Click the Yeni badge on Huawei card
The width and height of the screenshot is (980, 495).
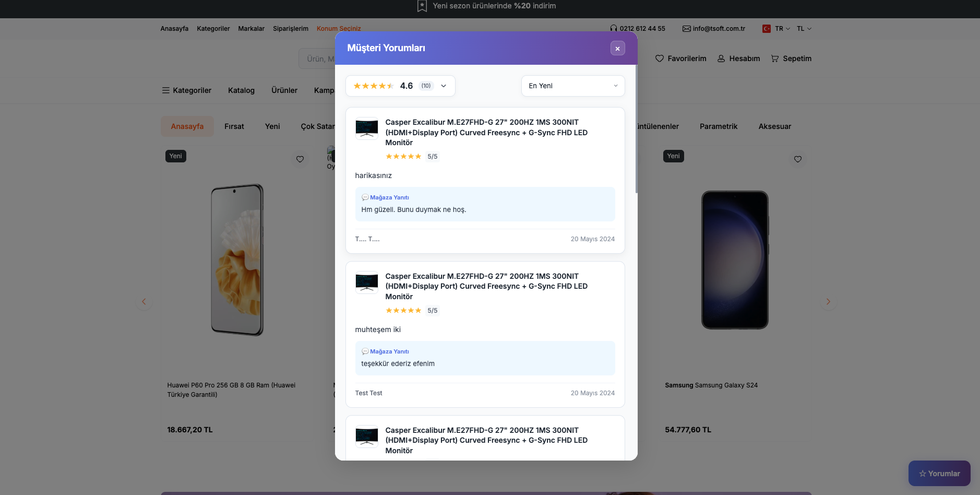click(x=176, y=156)
